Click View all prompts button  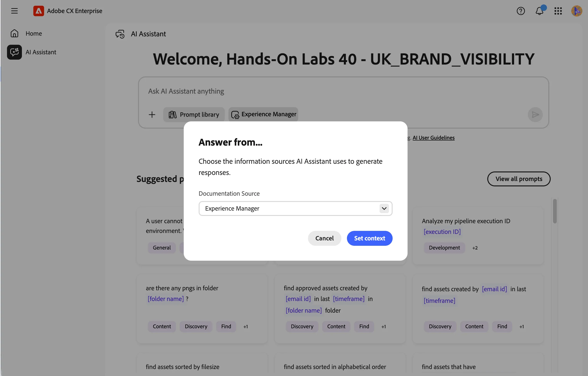click(519, 179)
